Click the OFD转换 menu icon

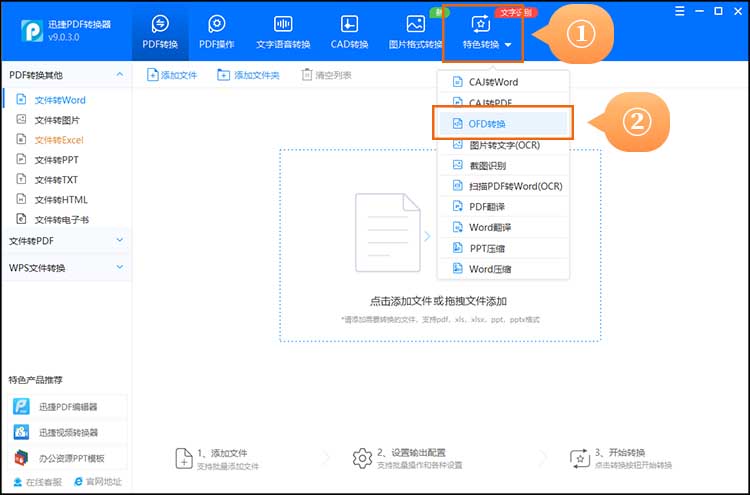click(x=458, y=123)
